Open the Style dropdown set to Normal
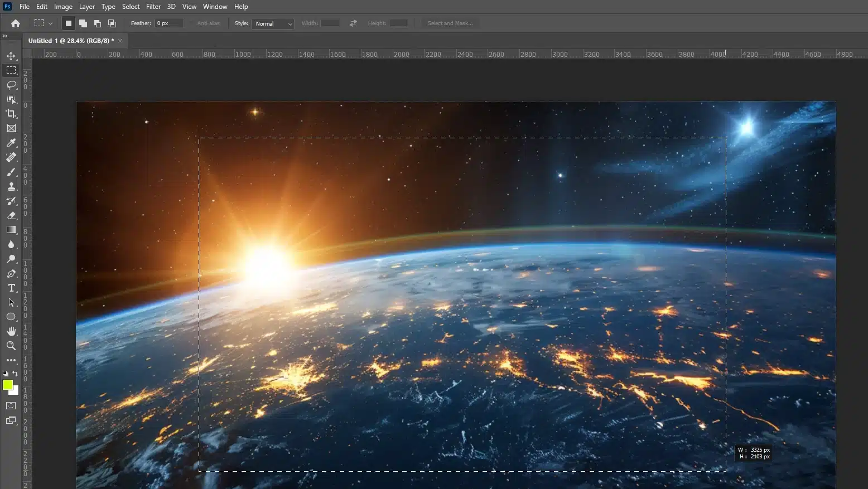The height and width of the screenshot is (489, 868). (273, 23)
